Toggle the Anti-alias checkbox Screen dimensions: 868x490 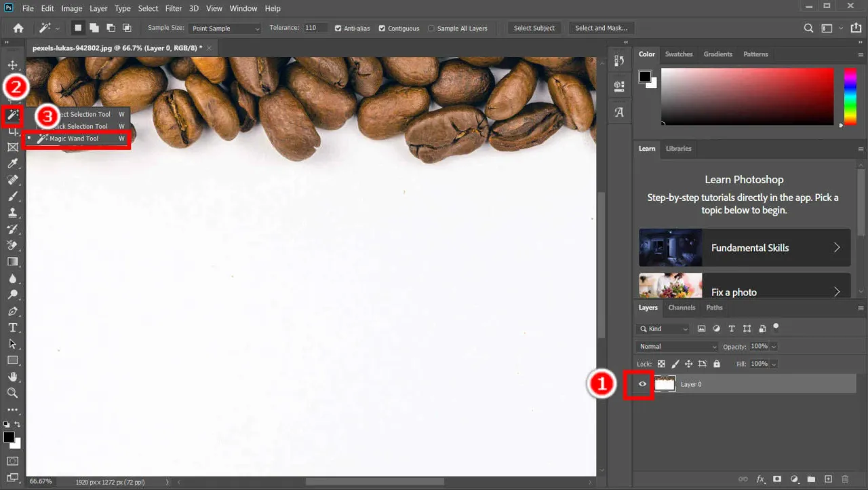pyautogui.click(x=338, y=29)
